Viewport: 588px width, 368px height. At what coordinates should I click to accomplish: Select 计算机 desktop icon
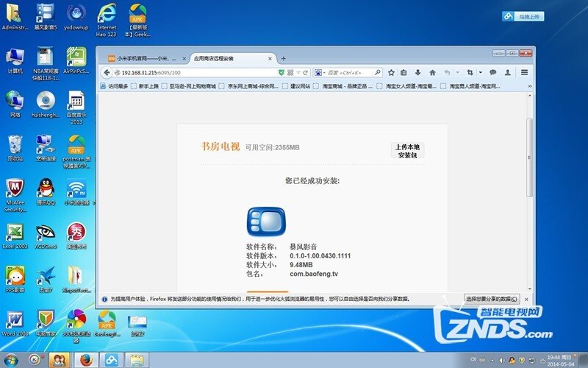[15, 60]
